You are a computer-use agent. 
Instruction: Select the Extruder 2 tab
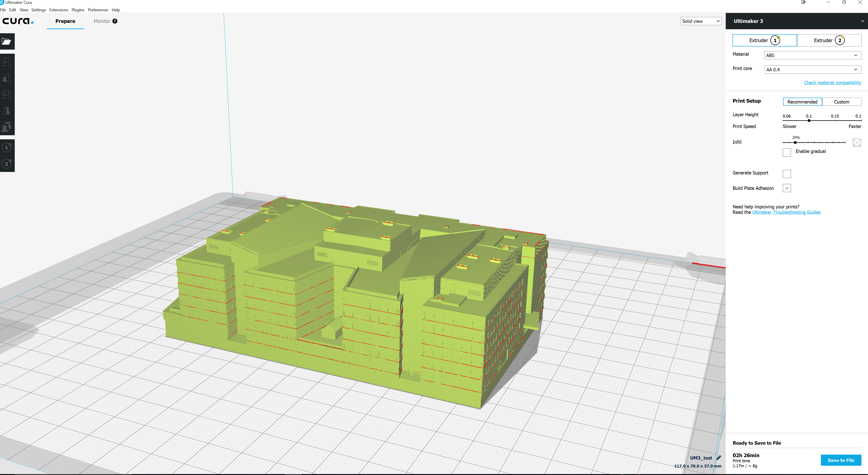click(829, 40)
